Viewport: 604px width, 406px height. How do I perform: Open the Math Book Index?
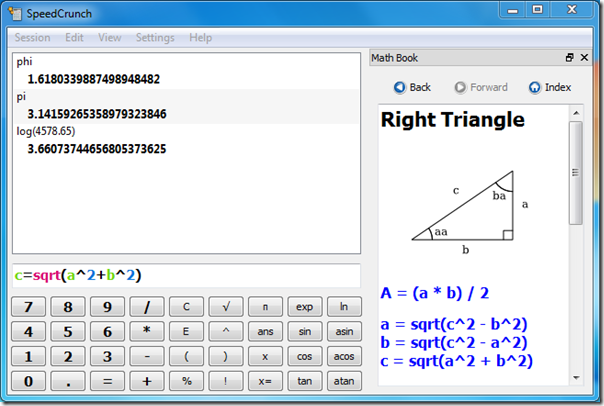550,87
